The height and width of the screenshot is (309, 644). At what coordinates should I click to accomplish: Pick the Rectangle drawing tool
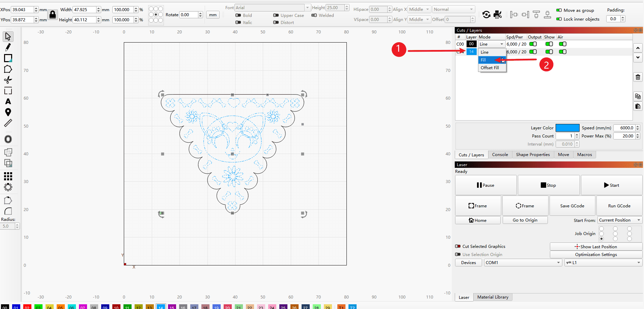8,58
